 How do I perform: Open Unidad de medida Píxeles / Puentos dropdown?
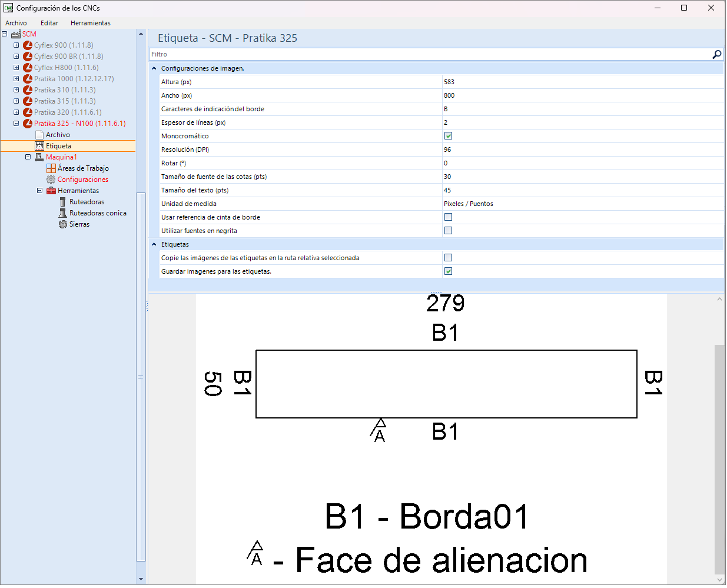point(583,204)
